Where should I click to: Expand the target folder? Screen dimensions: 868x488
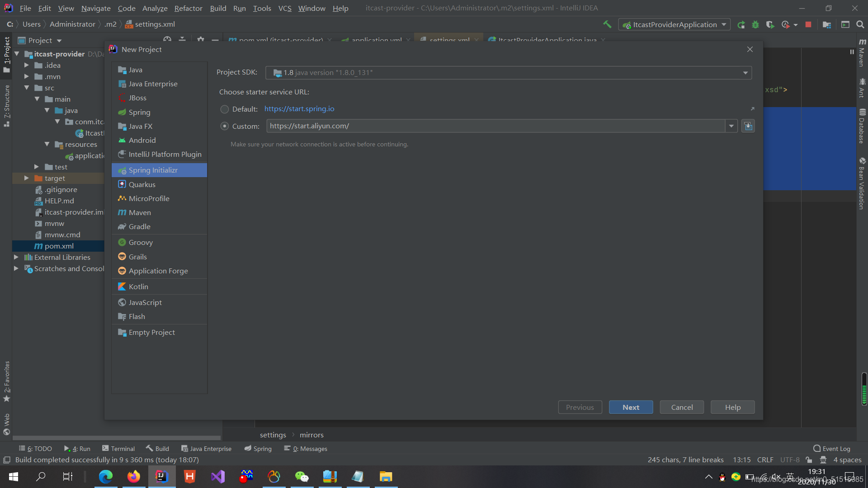click(x=27, y=178)
